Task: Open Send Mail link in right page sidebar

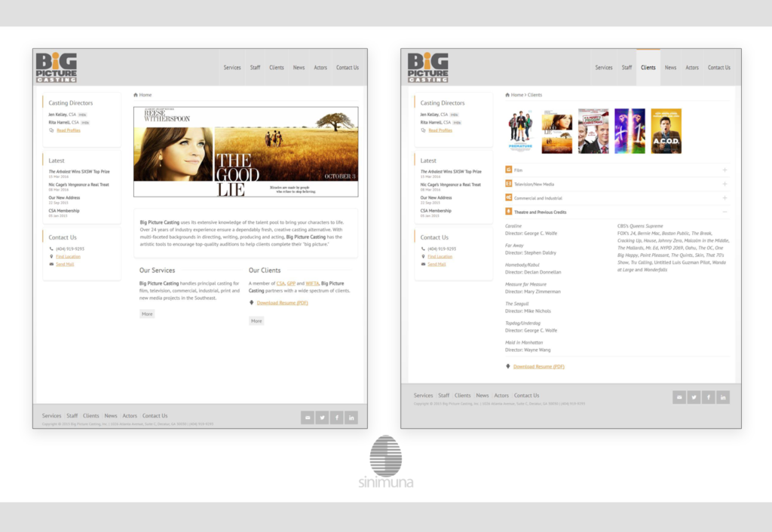Action: point(437,264)
